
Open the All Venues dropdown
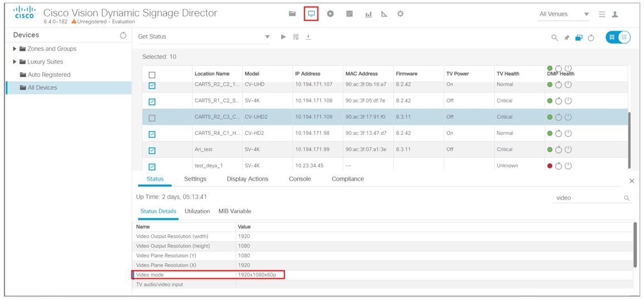coord(564,14)
